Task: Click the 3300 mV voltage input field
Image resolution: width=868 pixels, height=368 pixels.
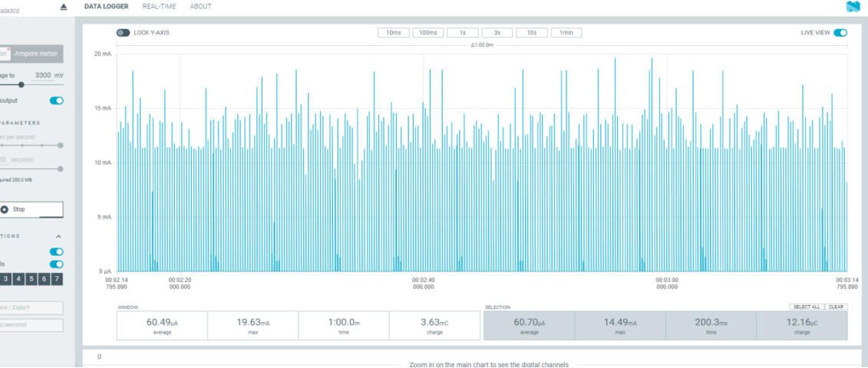Action: coord(43,75)
